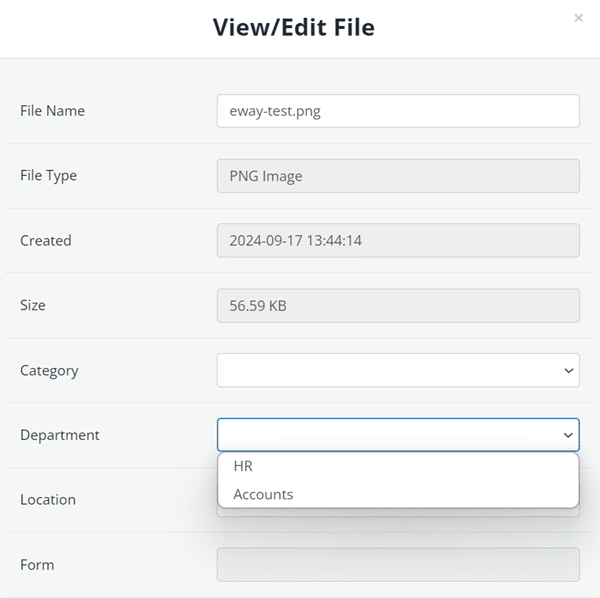Click the Location label
Screen dimensions: 600x598
(x=48, y=500)
